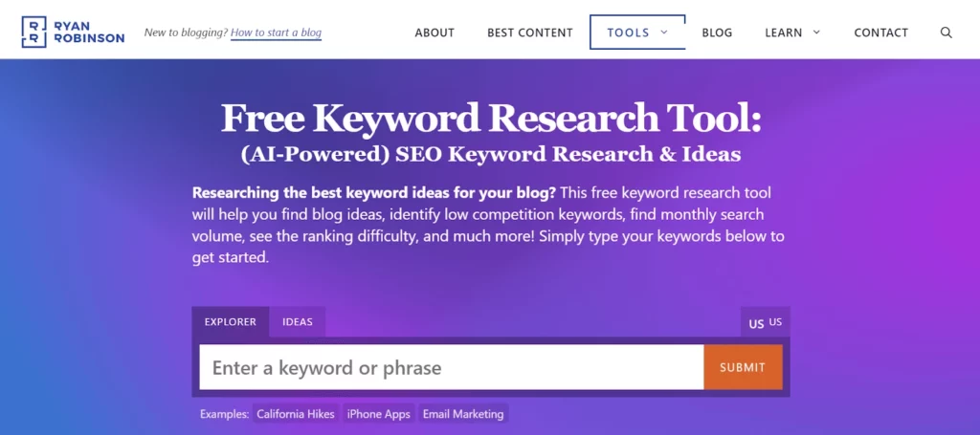The image size is (980, 435).
Task: Click the orange Submit button
Action: [743, 367]
